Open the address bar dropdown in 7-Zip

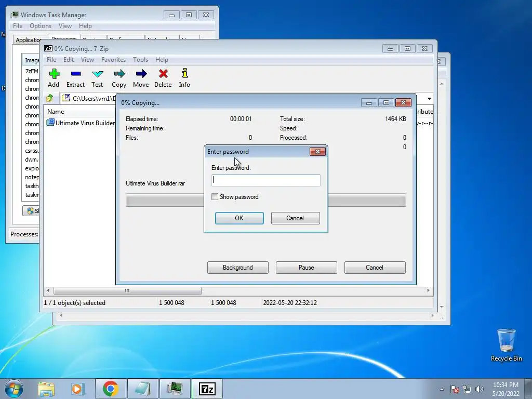[429, 98]
